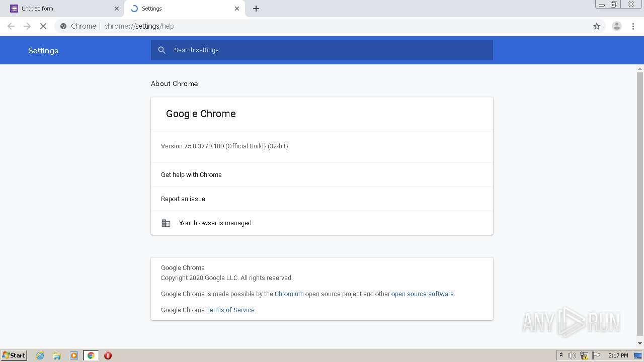Viewport: 644px width, 362px height.
Task: Click the Show desktop button
Action: click(x=638, y=355)
